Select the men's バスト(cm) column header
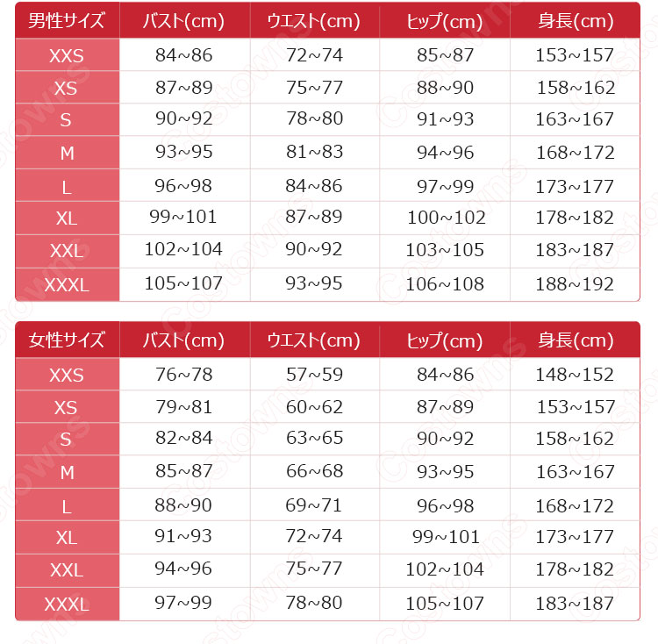 [183, 21]
